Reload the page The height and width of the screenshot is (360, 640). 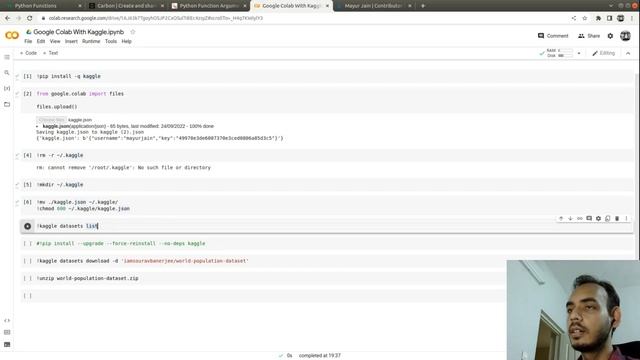coord(29,18)
